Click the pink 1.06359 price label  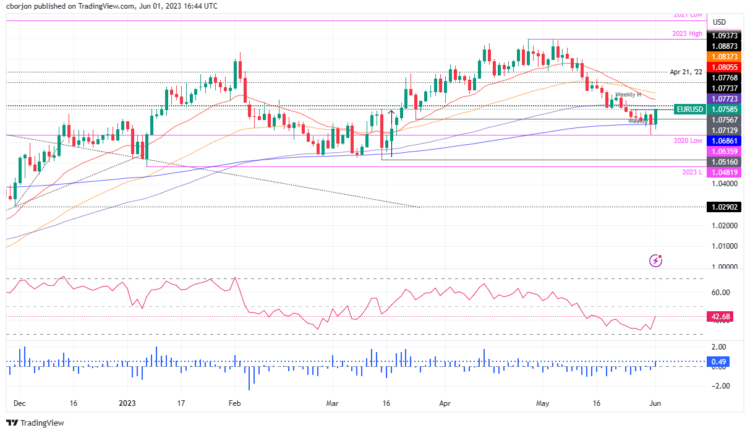[720, 151]
